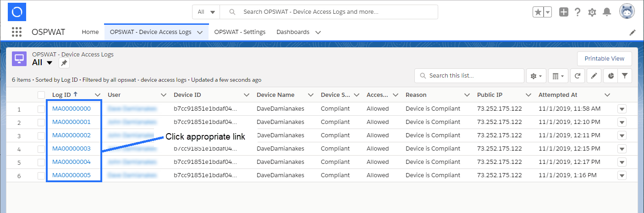Click pencil icon to edit navigation bar

pos(633,33)
